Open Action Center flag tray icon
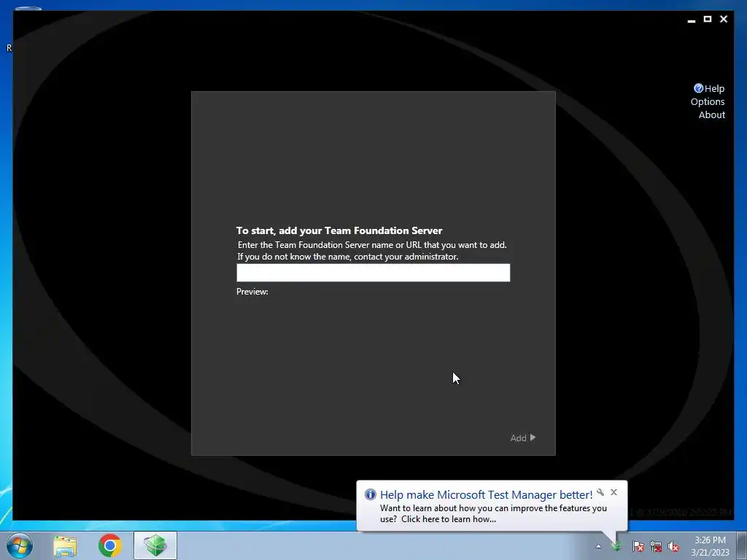This screenshot has width=747, height=560. click(638, 546)
